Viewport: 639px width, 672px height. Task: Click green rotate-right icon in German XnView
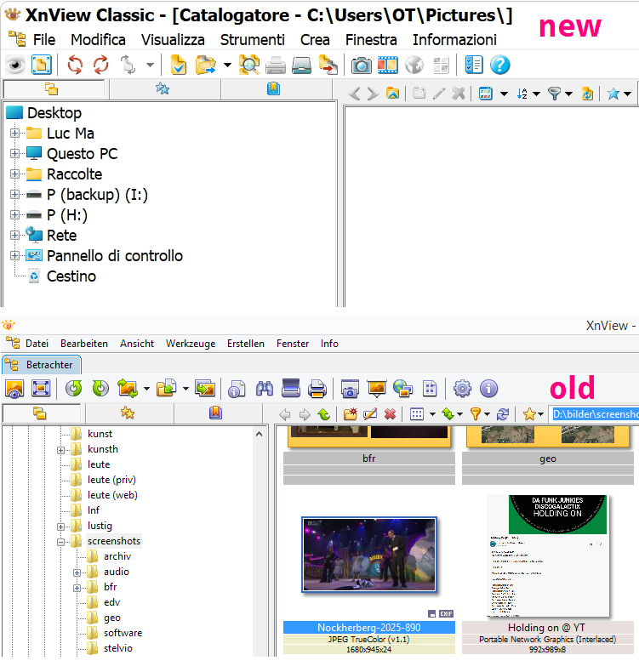(x=100, y=389)
